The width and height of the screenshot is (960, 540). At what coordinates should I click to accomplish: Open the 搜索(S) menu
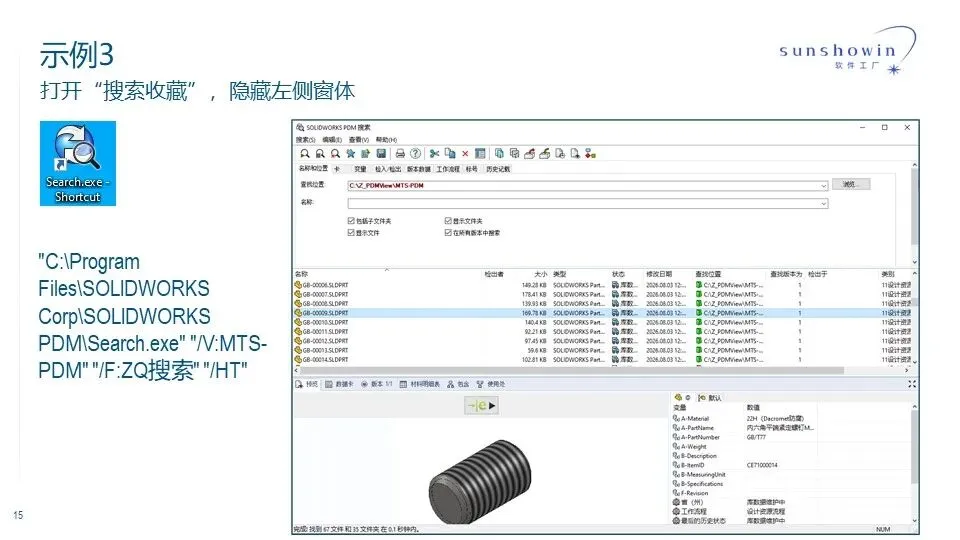306,140
